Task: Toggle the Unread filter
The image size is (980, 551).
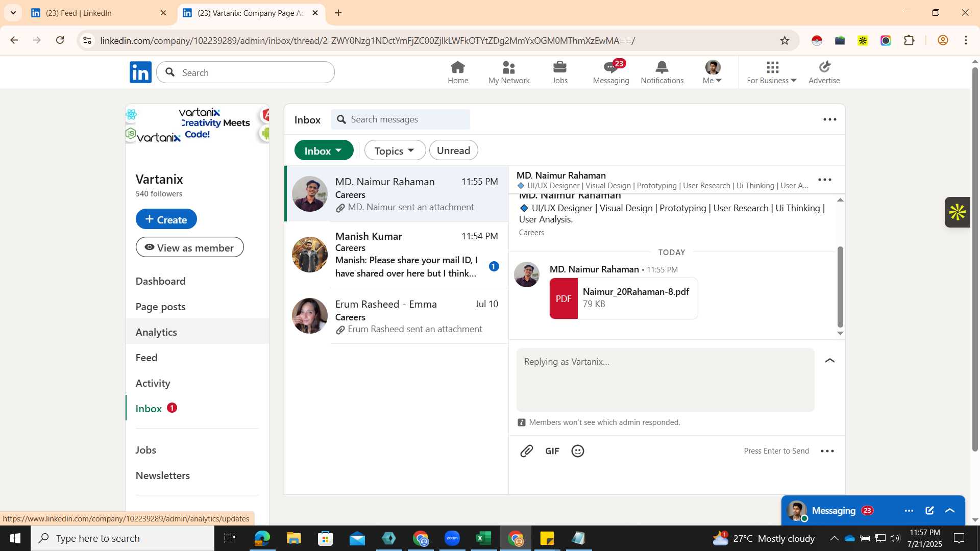Action: coord(453,151)
